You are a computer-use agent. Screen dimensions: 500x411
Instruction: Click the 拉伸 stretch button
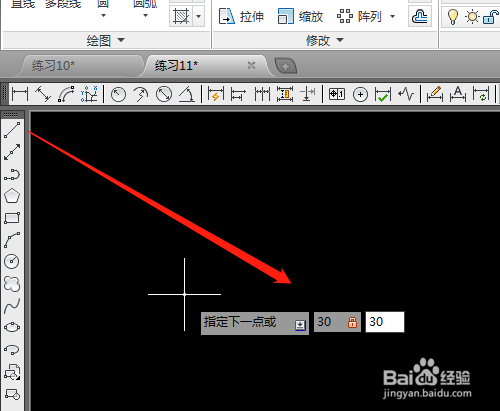tap(241, 16)
